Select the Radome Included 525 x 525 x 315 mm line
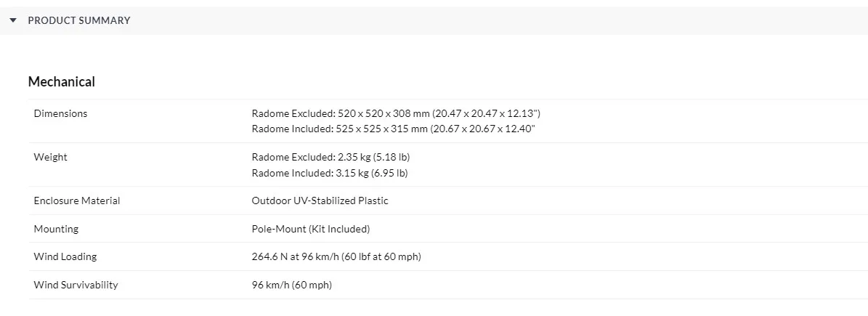This screenshot has width=868, height=316. coord(338,129)
